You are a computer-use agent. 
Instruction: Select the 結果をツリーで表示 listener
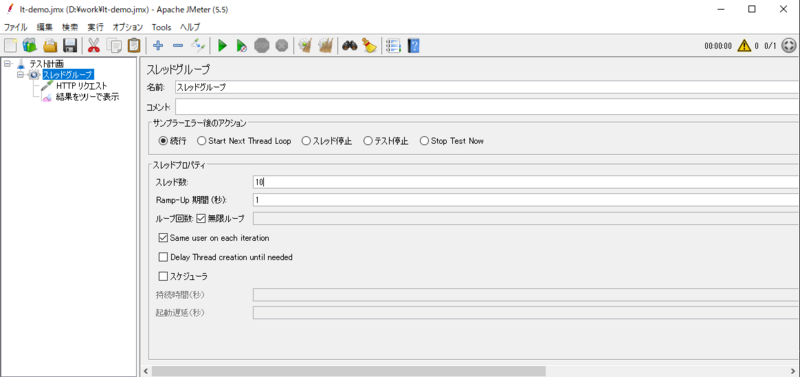pos(87,97)
